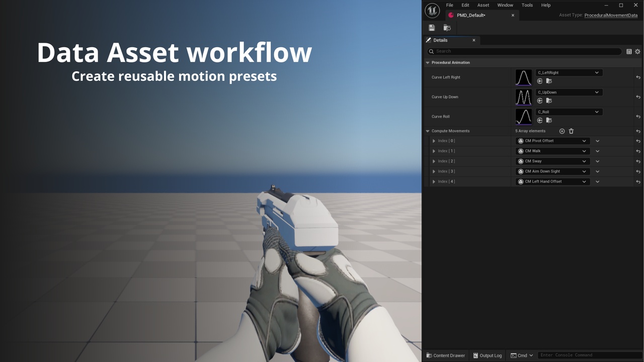Reset Curve Left Right to default
This screenshot has height=362, width=644.
pos(638,77)
